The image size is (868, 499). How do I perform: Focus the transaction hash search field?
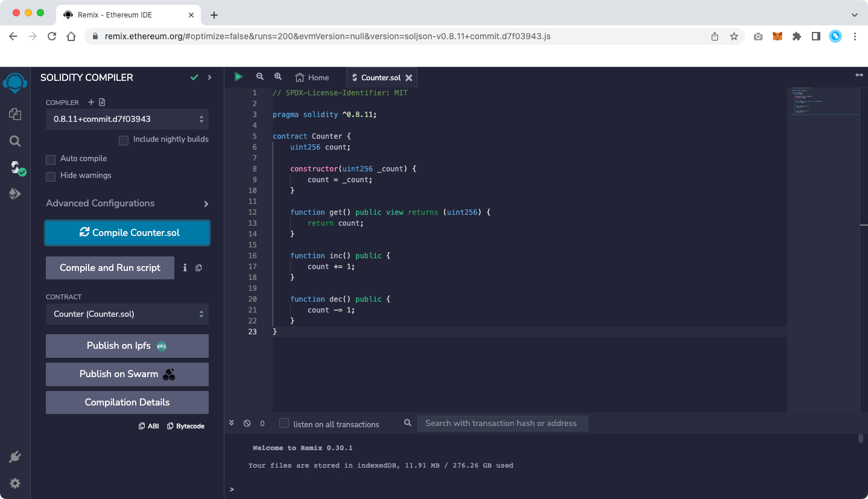pyautogui.click(x=502, y=424)
